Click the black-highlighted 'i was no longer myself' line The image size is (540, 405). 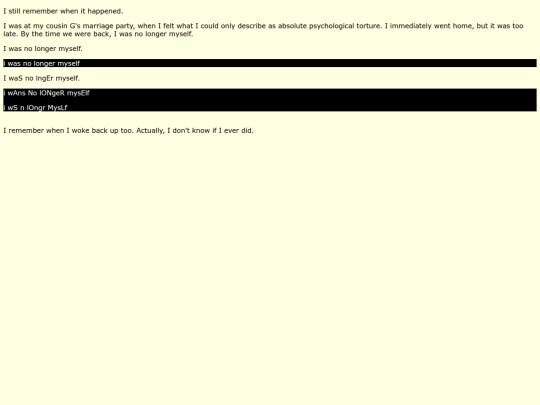[42, 63]
